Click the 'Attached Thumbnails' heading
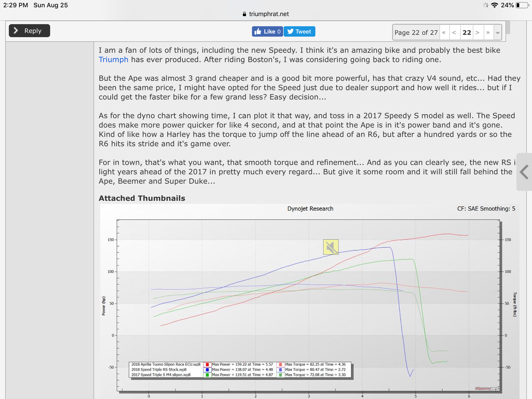The image size is (532, 399). pos(142,198)
